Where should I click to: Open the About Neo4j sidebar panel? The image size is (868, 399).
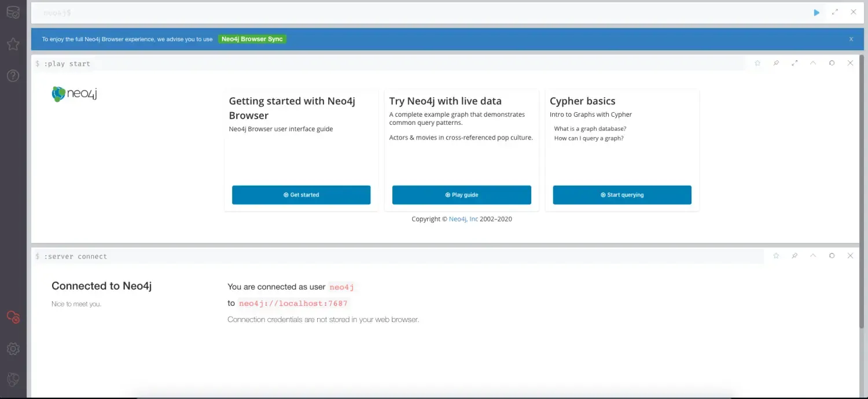13,379
